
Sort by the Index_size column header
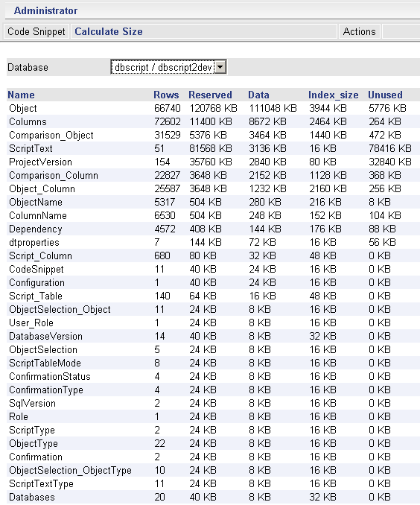(334, 95)
